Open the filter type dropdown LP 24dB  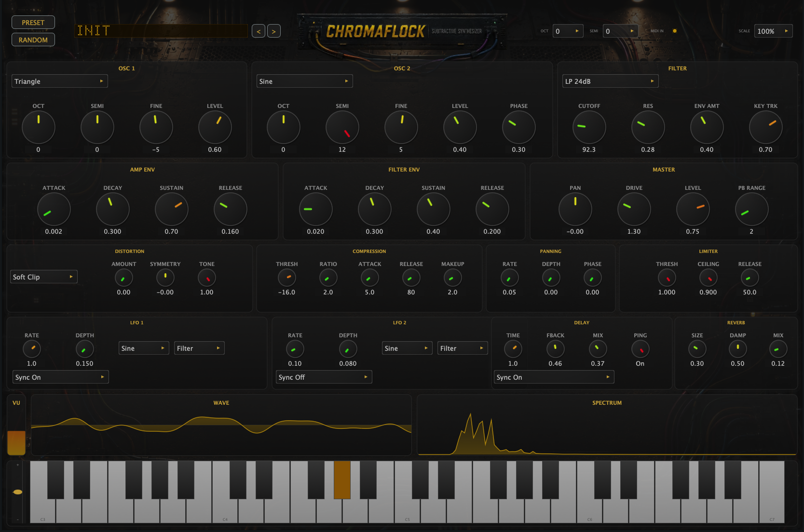pyautogui.click(x=610, y=81)
